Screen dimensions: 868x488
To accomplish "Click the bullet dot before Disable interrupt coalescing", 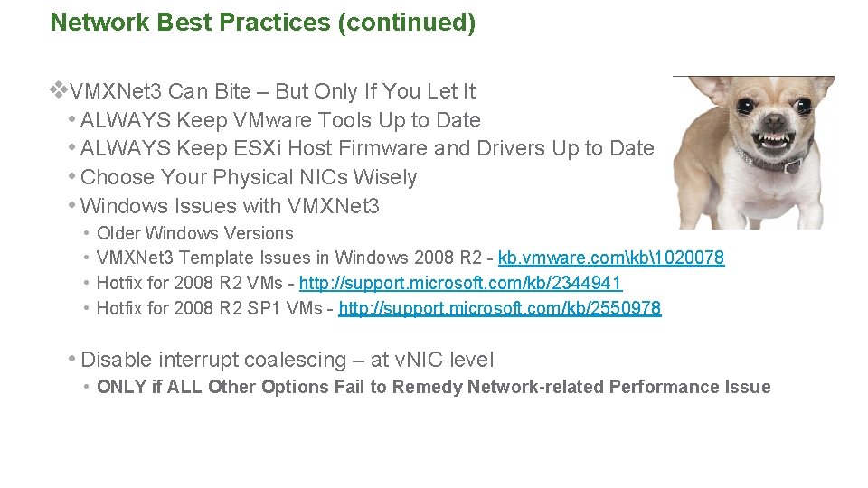I will tap(71, 360).
